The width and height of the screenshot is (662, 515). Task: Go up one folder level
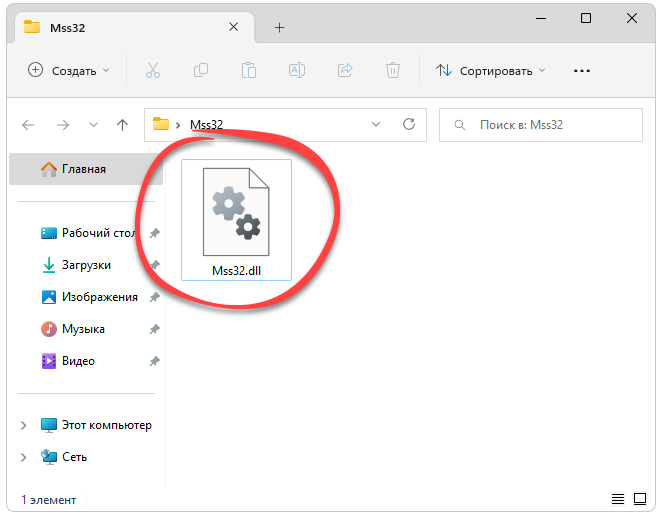122,125
